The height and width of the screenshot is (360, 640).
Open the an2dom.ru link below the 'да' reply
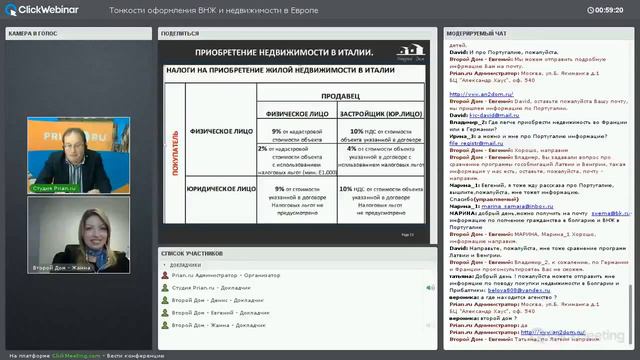click(553, 333)
